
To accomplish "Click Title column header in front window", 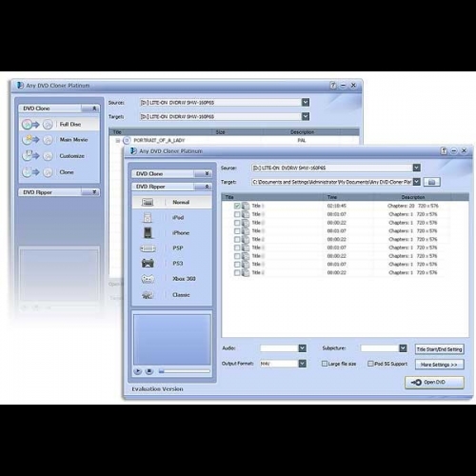I will (273, 197).
